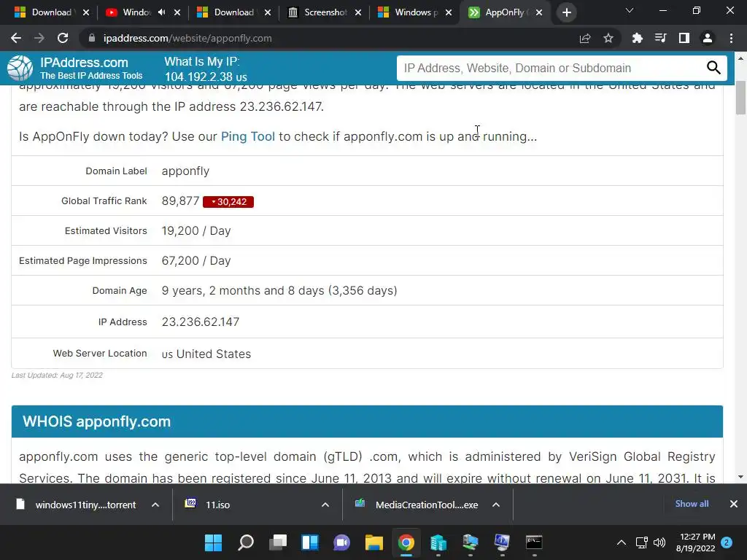The width and height of the screenshot is (747, 560).
Task: Click the browser address bar URL
Action: tap(187, 38)
